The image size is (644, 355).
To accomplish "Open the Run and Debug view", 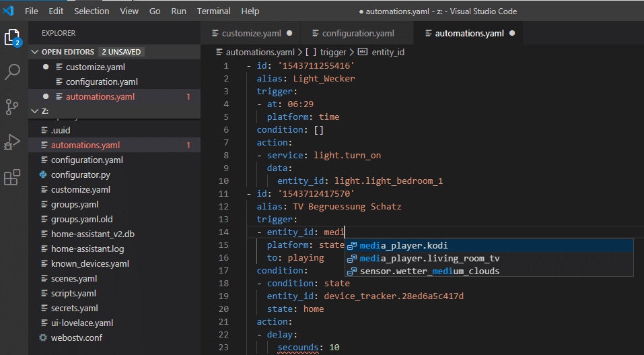I will (x=12, y=142).
